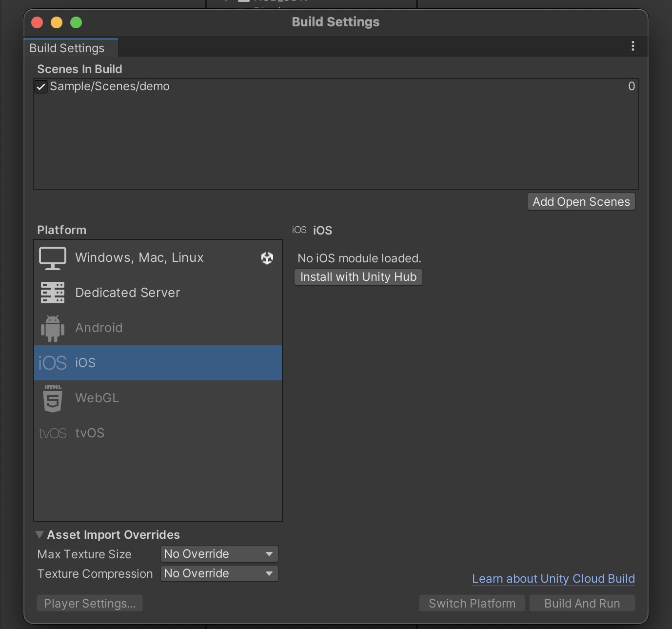672x629 pixels.
Task: Select the WebGL HTML5 icon
Action: pos(52,397)
